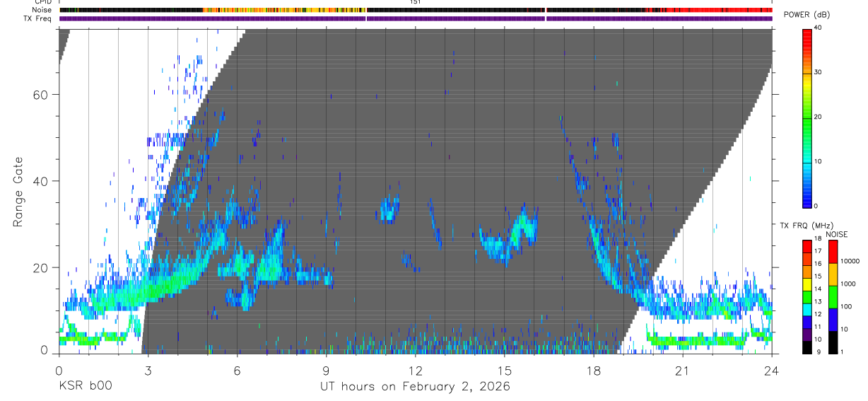Click the POWER (dB) colorbar title
868x401 pixels.
click(x=807, y=16)
